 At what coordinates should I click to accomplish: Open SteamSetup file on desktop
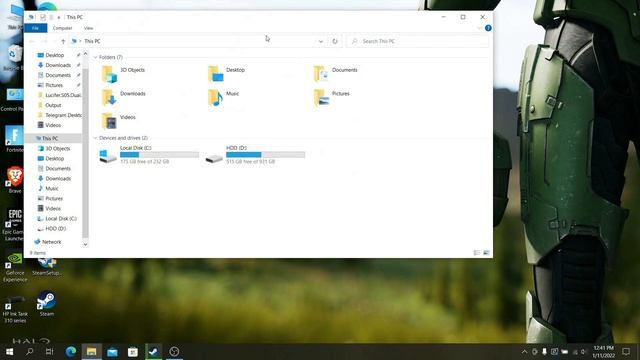47,266
